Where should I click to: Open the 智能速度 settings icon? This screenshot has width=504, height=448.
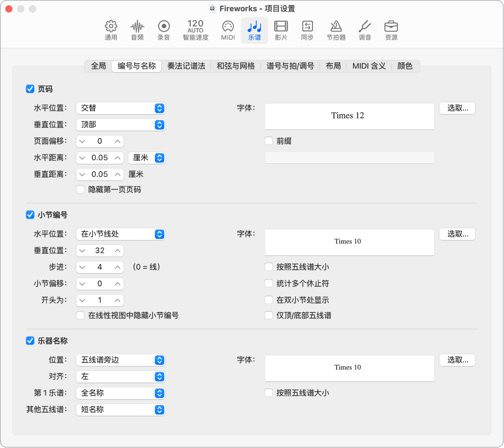[x=195, y=30]
